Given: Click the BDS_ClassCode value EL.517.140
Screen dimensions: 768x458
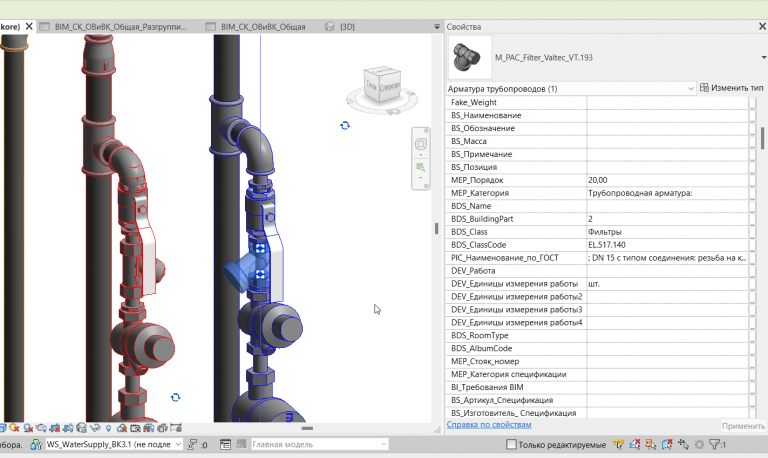Looking at the screenshot, I should (606, 245).
